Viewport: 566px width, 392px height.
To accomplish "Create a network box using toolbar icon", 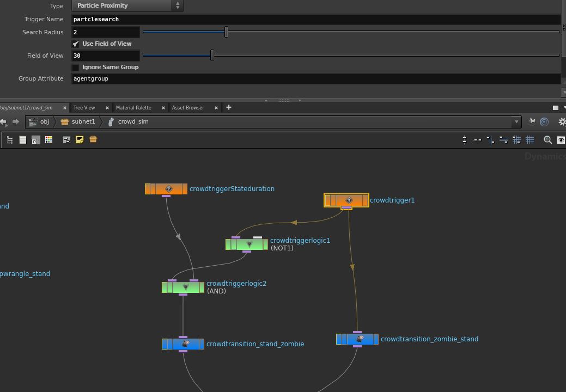I will [67, 140].
